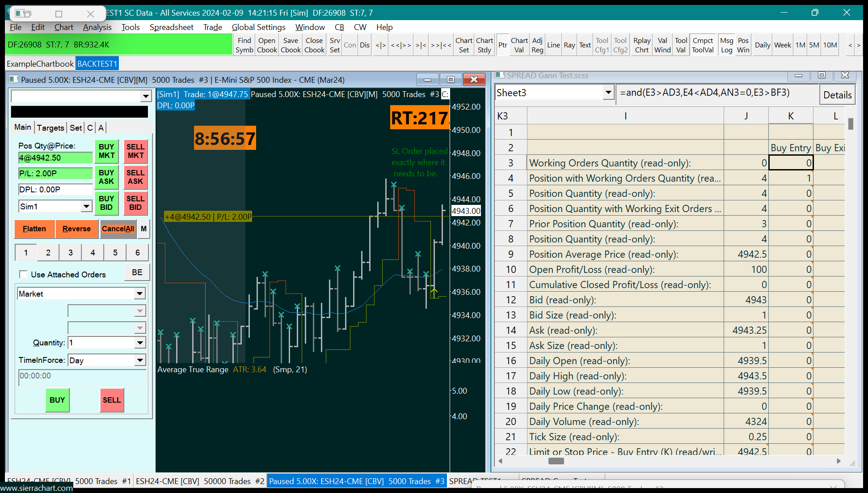Toggle the BE breakeven button
The width and height of the screenshot is (868, 493).
[x=137, y=272]
